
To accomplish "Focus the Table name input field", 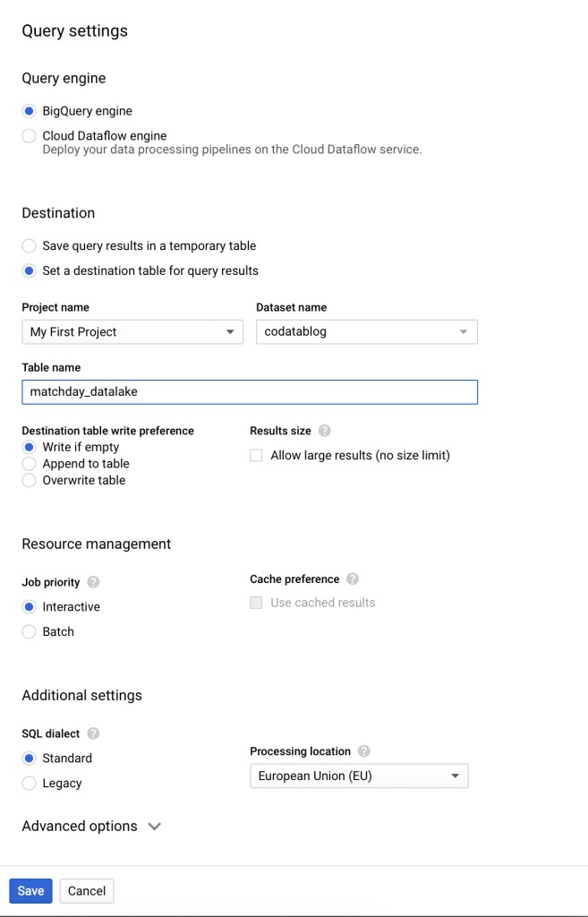I will 250,392.
